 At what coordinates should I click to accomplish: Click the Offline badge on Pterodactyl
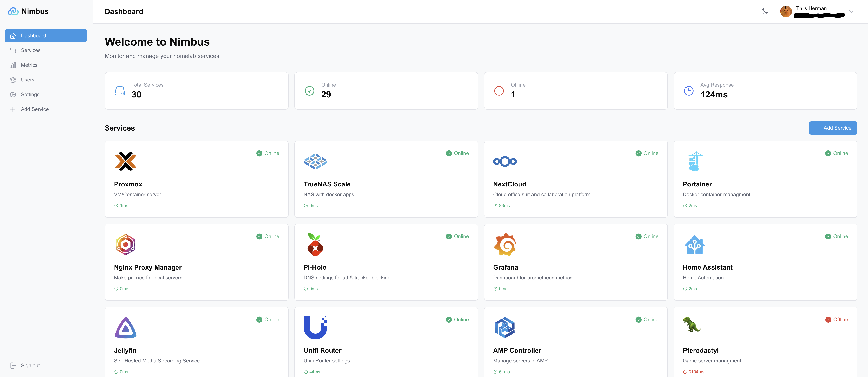pos(837,319)
